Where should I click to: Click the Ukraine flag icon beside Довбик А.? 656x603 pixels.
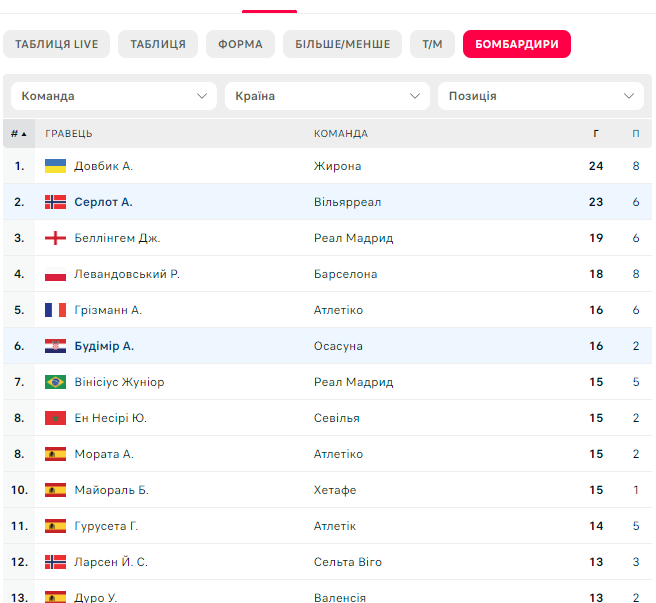pos(55,166)
